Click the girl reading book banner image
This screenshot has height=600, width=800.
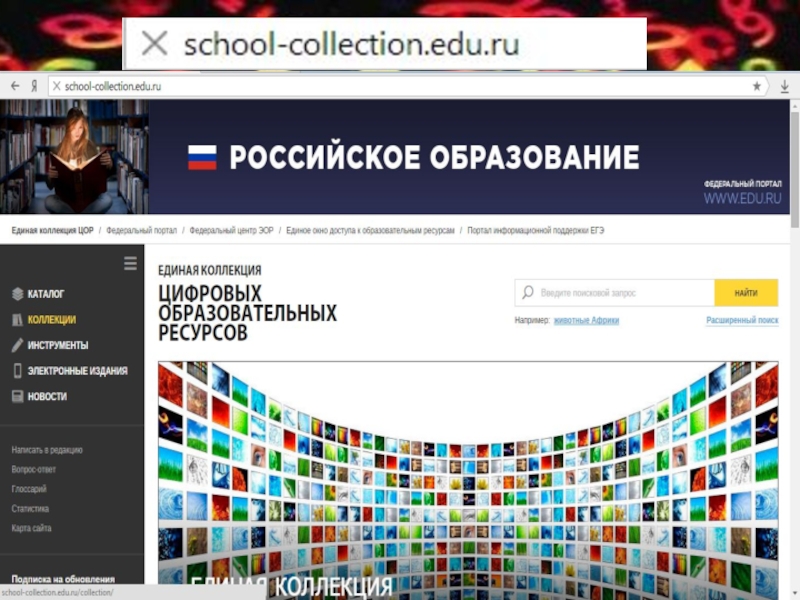pyautogui.click(x=74, y=157)
